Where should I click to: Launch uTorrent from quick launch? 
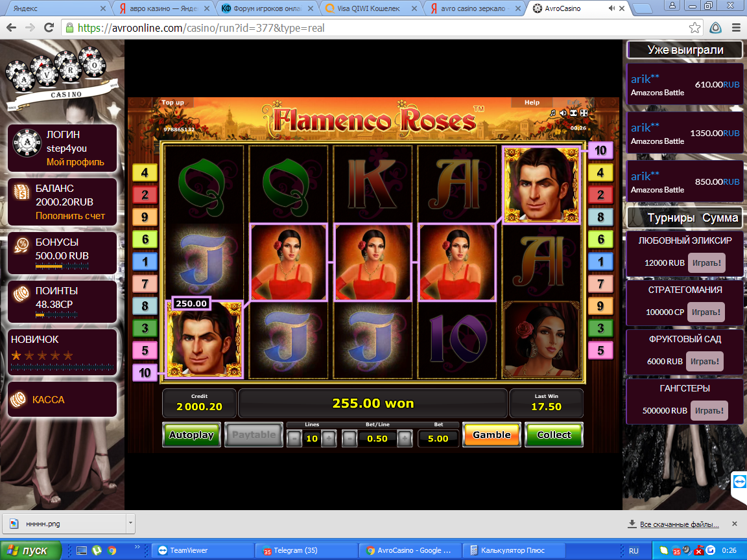click(x=97, y=550)
